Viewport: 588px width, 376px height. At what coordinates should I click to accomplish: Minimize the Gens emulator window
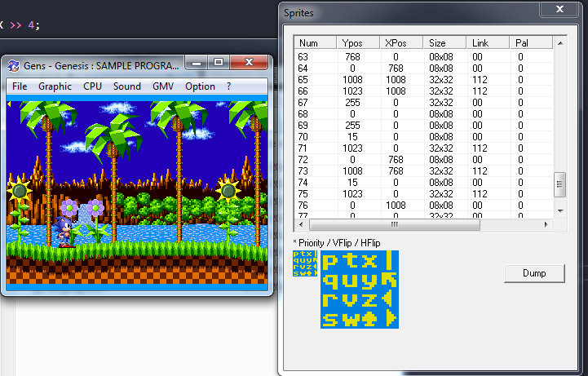tap(196, 62)
